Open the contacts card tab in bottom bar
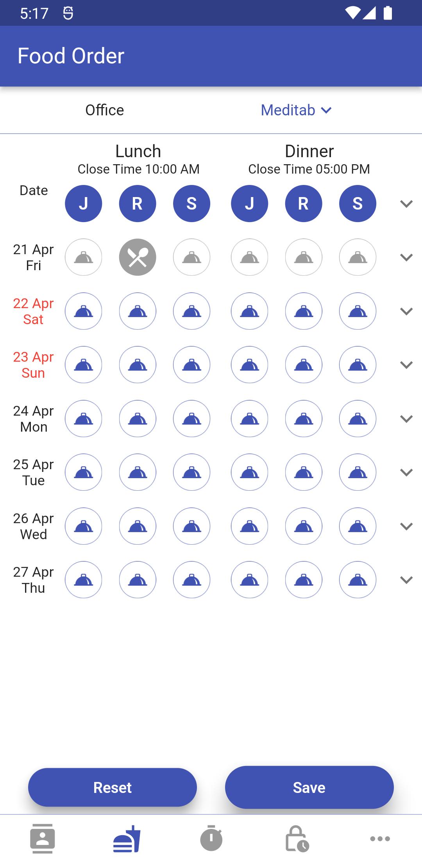This screenshot has width=422, height=868. click(x=42, y=838)
